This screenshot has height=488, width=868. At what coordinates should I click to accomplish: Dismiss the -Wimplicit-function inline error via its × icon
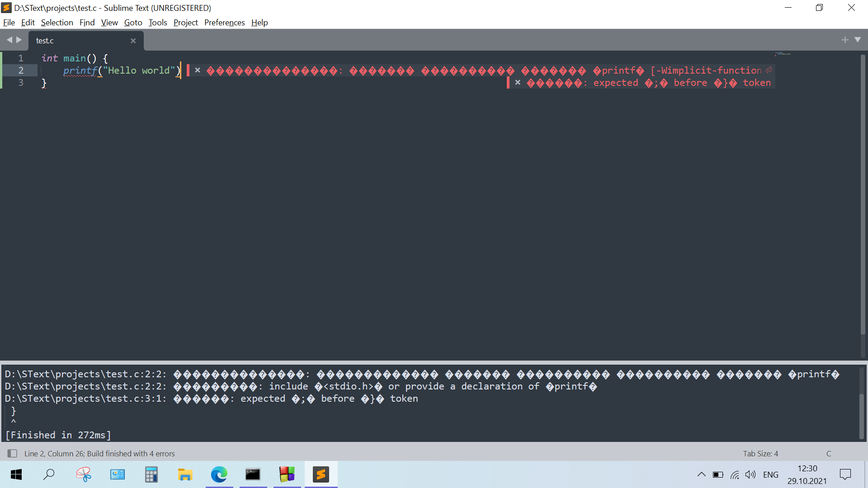[x=198, y=70]
